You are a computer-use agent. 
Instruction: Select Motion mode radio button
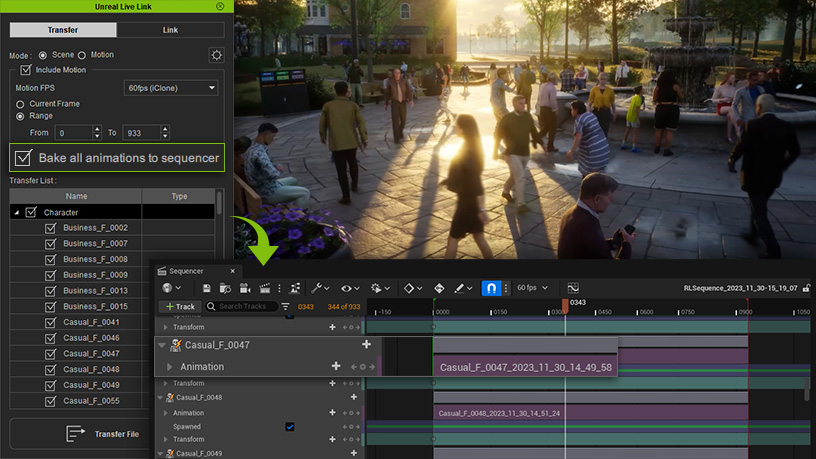click(82, 55)
